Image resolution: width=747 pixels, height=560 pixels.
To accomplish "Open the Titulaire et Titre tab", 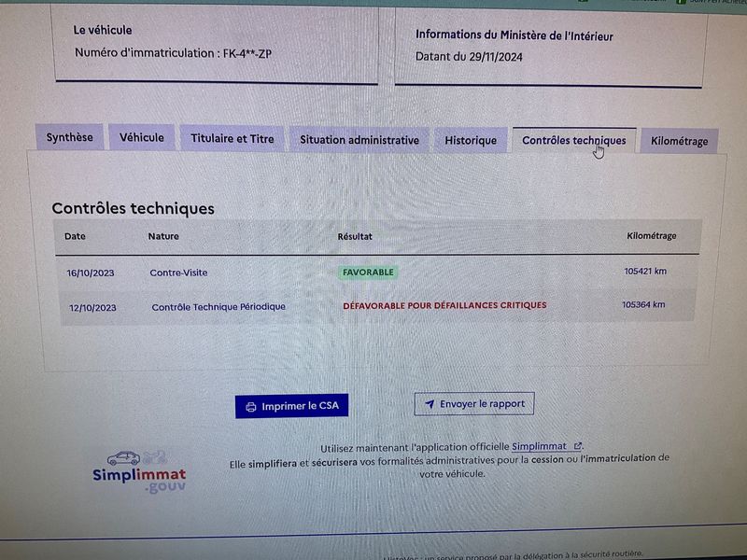I will (x=232, y=138).
